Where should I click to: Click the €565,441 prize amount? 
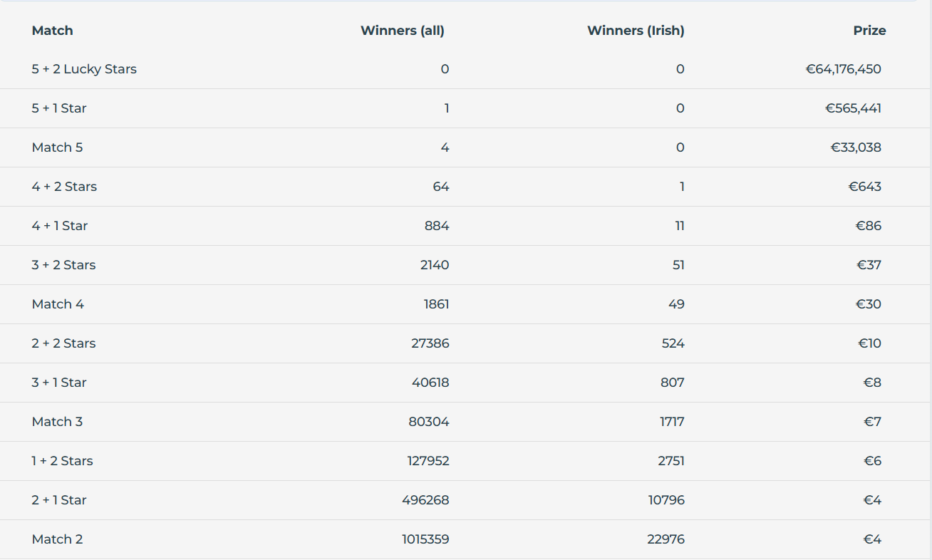click(853, 108)
